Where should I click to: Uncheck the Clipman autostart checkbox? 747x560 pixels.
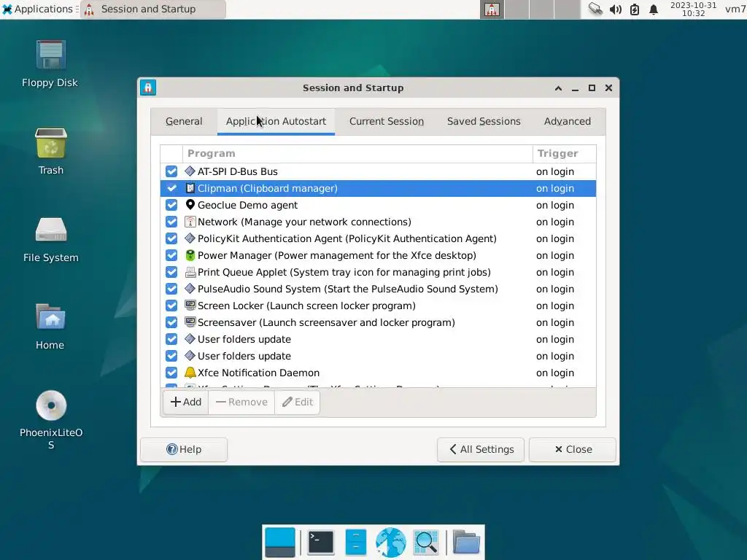(171, 188)
